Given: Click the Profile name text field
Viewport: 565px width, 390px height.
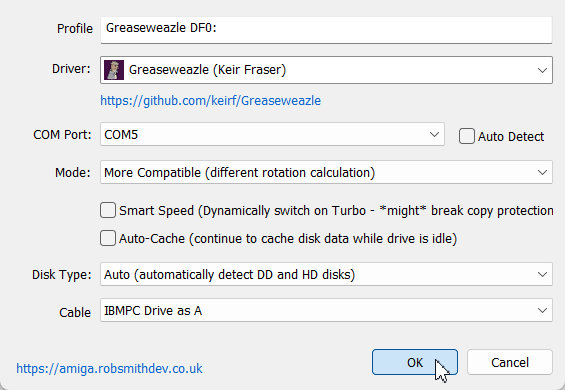Looking at the screenshot, I should tap(326, 30).
